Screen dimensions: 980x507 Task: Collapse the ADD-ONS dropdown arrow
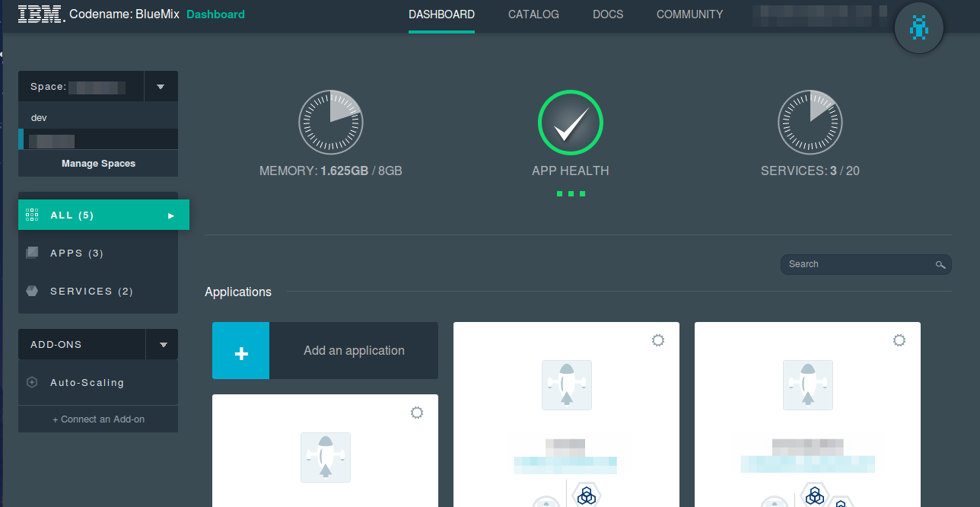click(x=163, y=344)
